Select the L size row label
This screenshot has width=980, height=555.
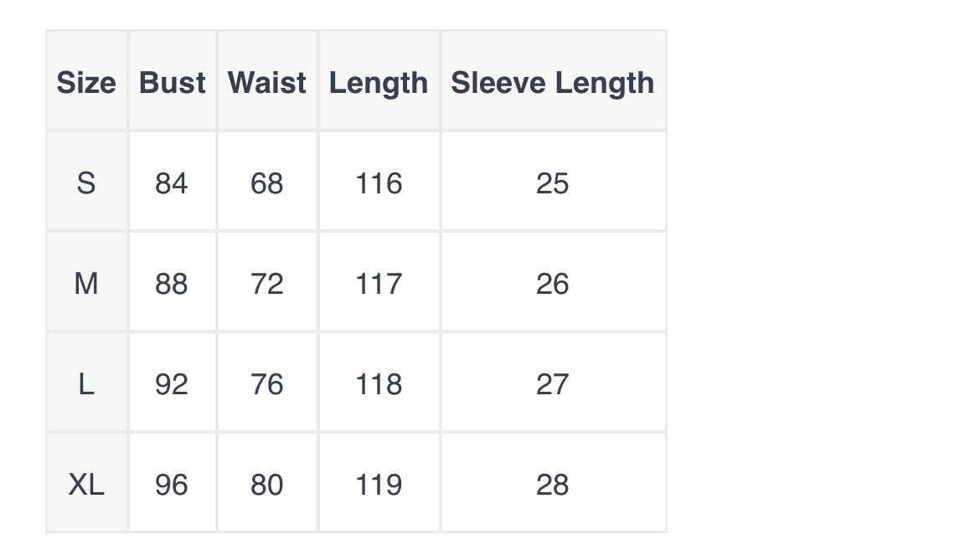coord(86,383)
